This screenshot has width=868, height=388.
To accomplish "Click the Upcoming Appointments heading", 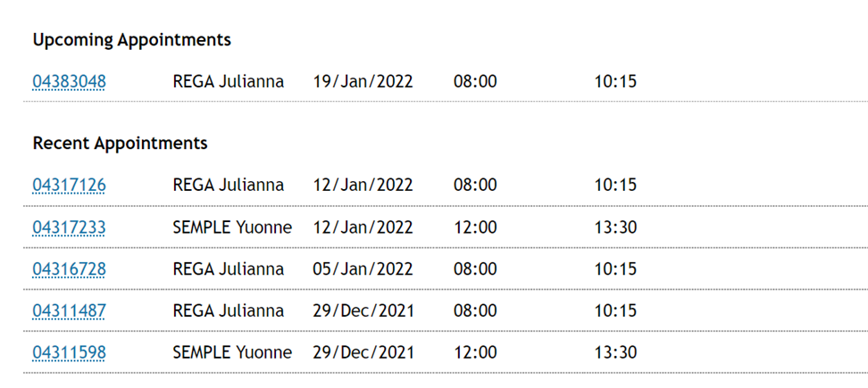I will click(x=132, y=40).
